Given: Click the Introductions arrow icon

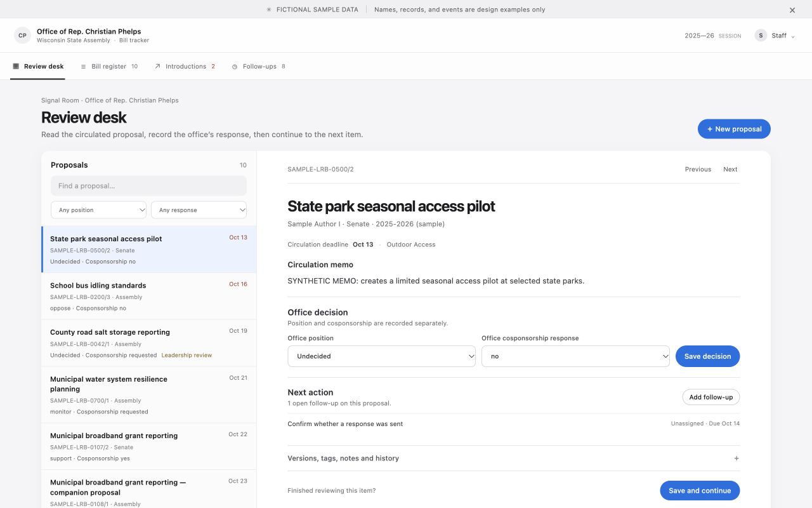Looking at the screenshot, I should pyautogui.click(x=157, y=66).
